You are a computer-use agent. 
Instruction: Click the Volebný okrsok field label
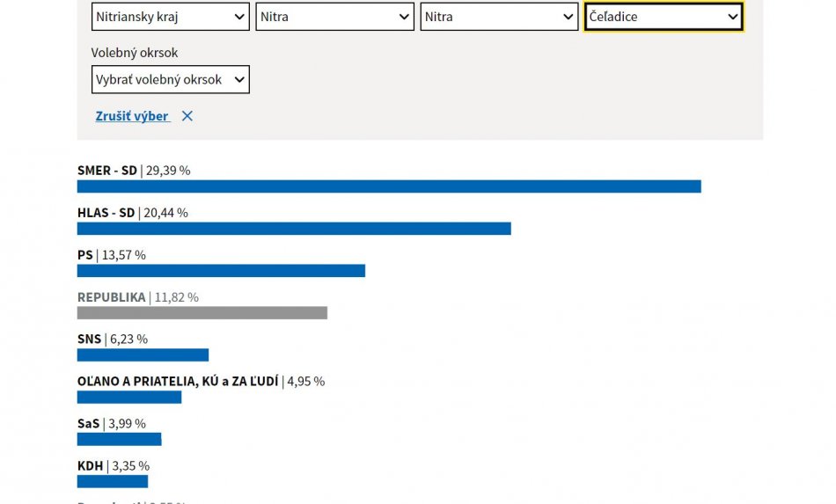pyautogui.click(x=135, y=53)
